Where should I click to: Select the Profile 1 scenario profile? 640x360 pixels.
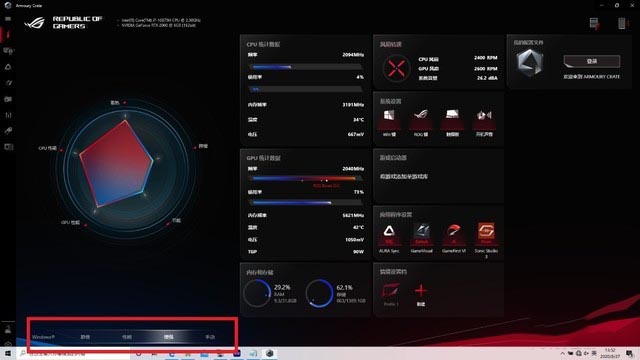coord(391,294)
